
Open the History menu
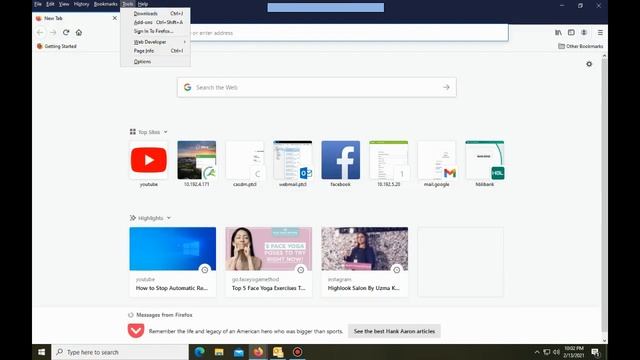81,4
